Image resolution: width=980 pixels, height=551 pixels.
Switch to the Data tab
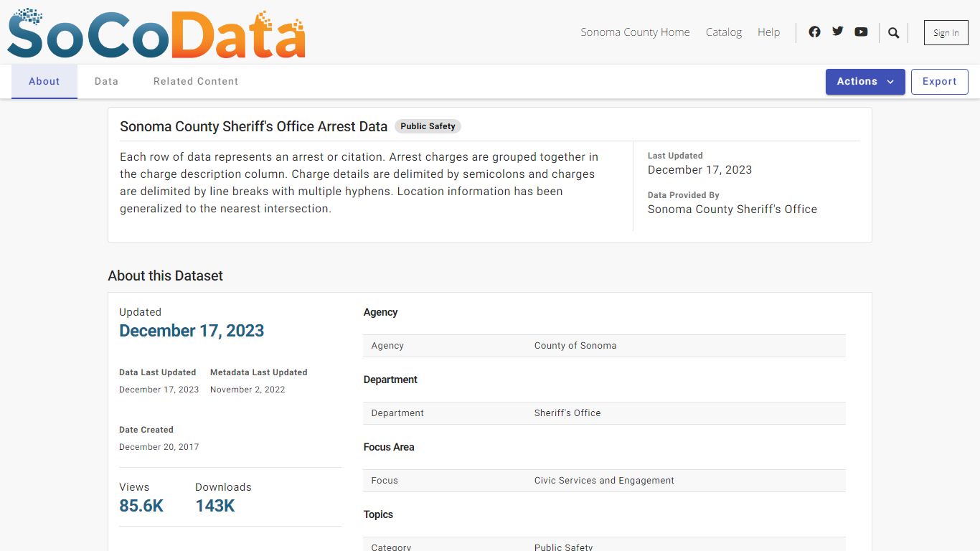tap(106, 82)
